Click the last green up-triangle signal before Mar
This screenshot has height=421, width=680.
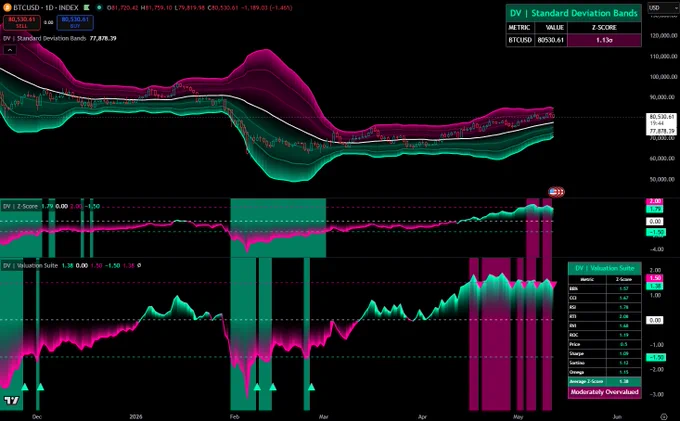click(311, 387)
